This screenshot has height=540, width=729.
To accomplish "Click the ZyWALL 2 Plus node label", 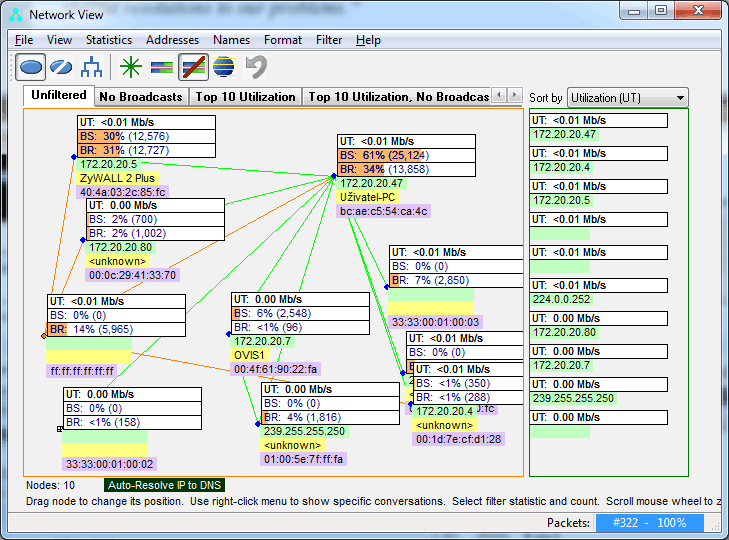I will (113, 178).
